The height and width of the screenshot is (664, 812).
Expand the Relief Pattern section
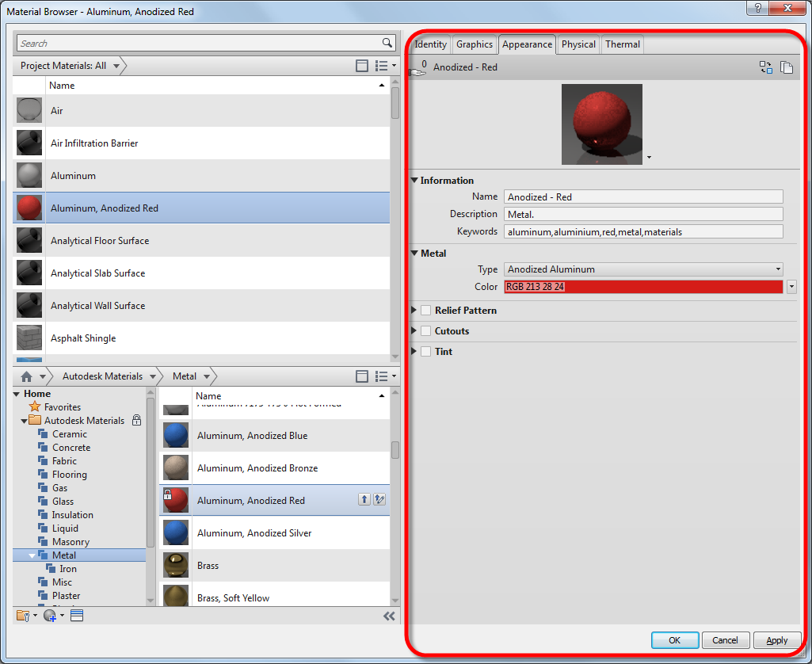(414, 310)
